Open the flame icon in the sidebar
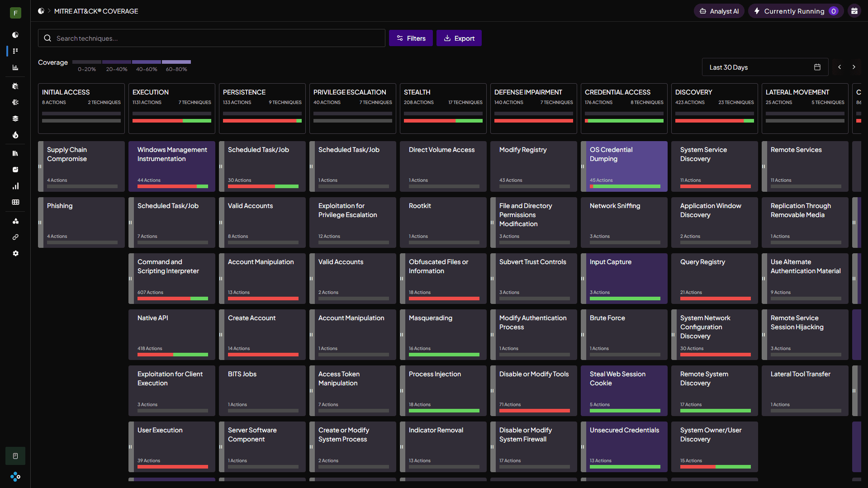Screen dimensions: 868x488 pos(15,135)
